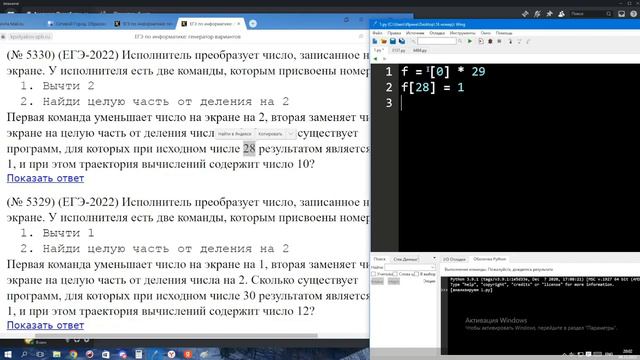Open the Правка menu in Wing
Viewport: 640px width, 360px height.
(x=394, y=33)
